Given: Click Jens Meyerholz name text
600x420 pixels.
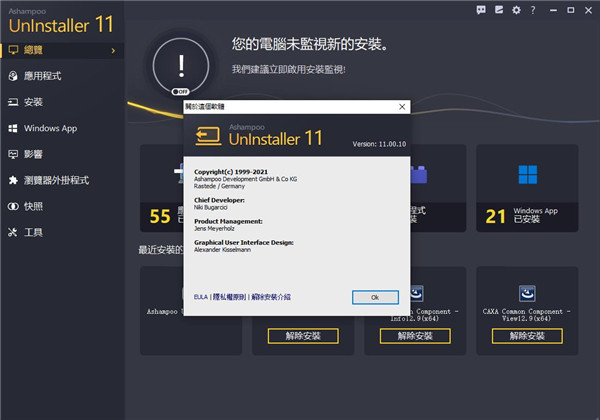Looking at the screenshot, I should coord(214,228).
